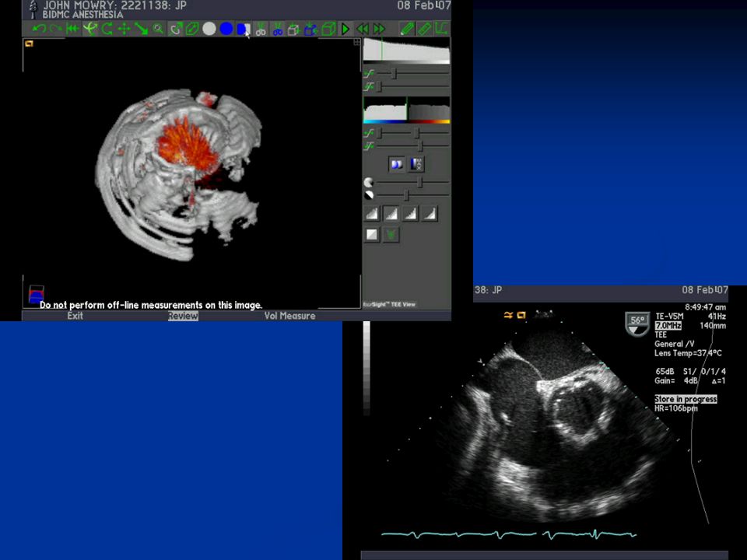This screenshot has width=747, height=560.
Task: Click the green fast-forward double-arrow button
Action: pyautogui.click(x=379, y=29)
